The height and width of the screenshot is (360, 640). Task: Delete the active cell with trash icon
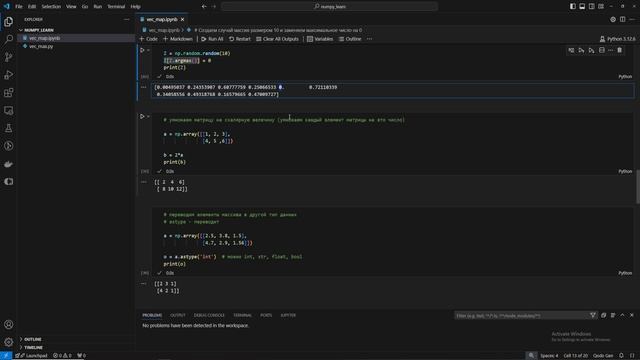(620, 50)
